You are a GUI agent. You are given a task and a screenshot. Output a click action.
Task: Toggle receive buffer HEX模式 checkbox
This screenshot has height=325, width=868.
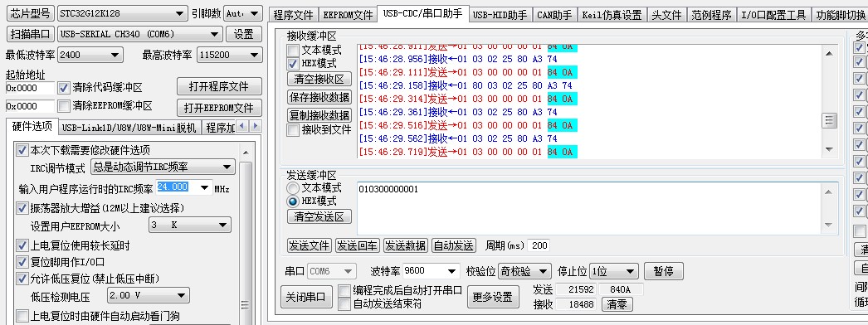(x=293, y=64)
